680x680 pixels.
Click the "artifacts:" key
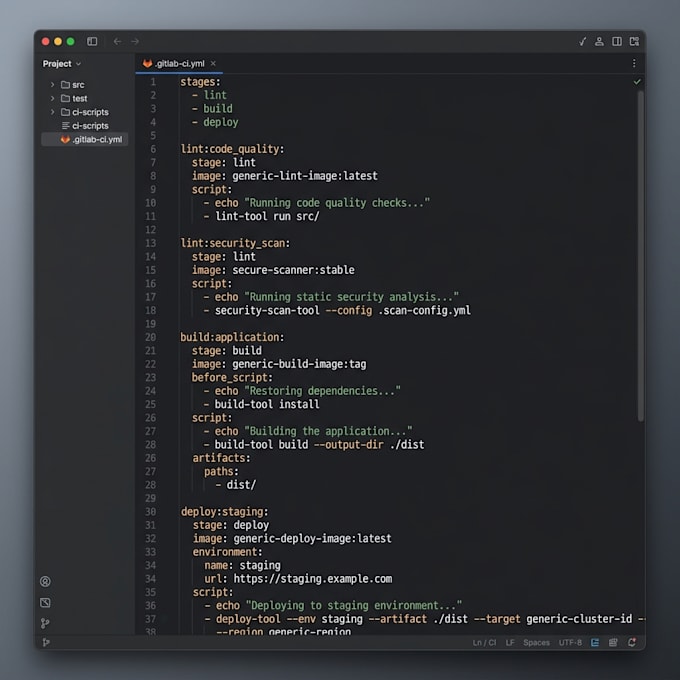[x=221, y=458]
